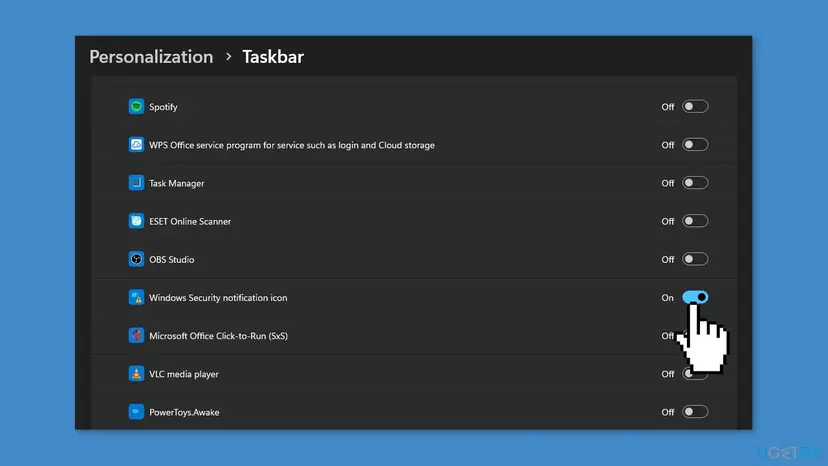Enable the ESET Online Scanner toggle
The image size is (828, 466).
coord(695,221)
